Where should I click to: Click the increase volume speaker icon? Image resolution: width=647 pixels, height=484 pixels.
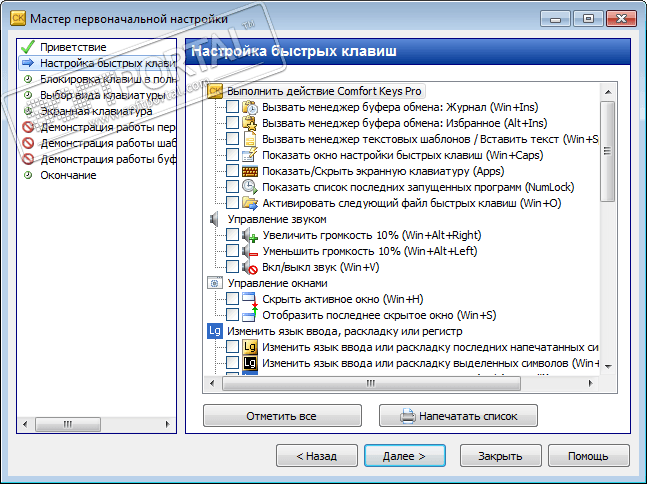[x=250, y=235]
